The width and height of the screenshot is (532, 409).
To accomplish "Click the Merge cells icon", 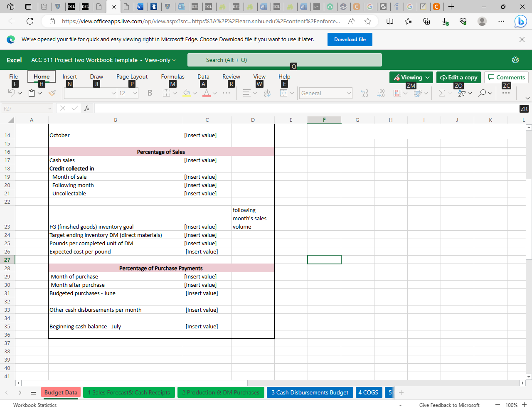I will (284, 93).
